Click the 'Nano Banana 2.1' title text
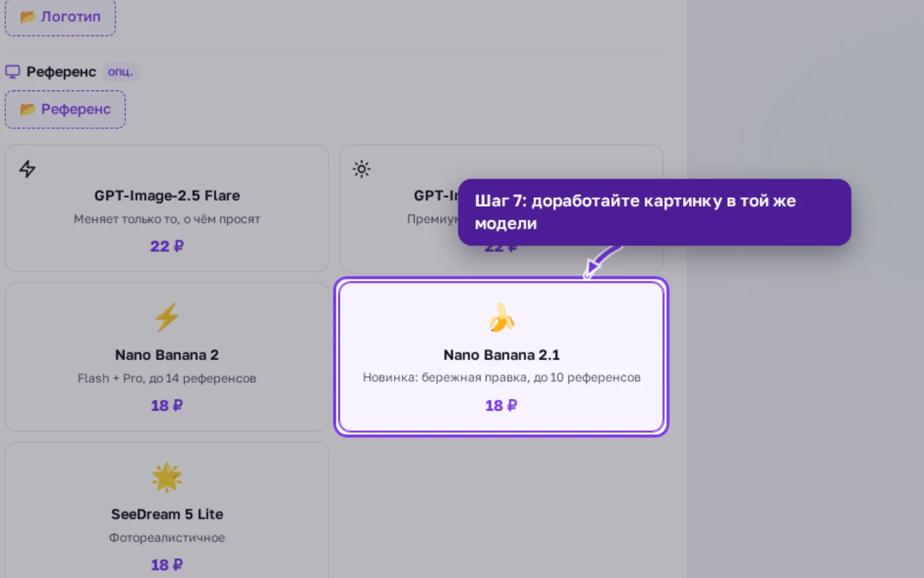 502,355
